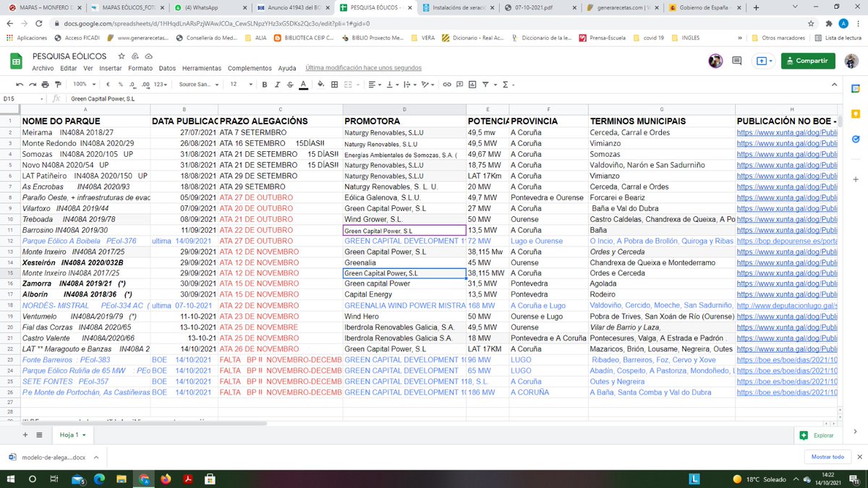
Task: Open the Meirama row xunta.gal link
Action: [x=787, y=132]
